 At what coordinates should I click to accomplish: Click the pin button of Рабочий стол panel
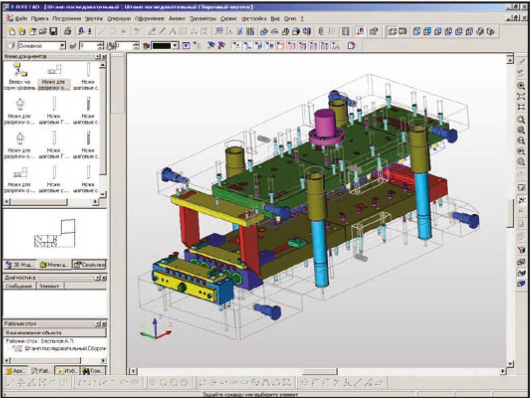[x=98, y=324]
